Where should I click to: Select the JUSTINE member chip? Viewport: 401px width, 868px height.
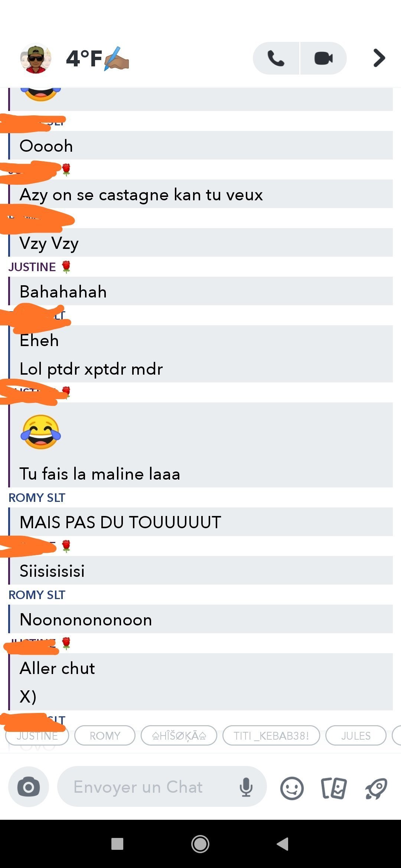coord(37,736)
